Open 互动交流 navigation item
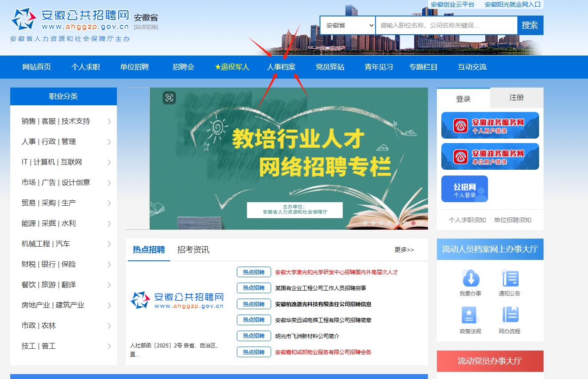The width and height of the screenshot is (588, 379). click(472, 67)
